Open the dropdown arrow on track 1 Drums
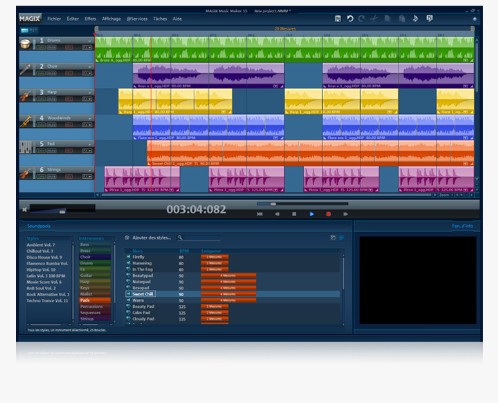 90,41
